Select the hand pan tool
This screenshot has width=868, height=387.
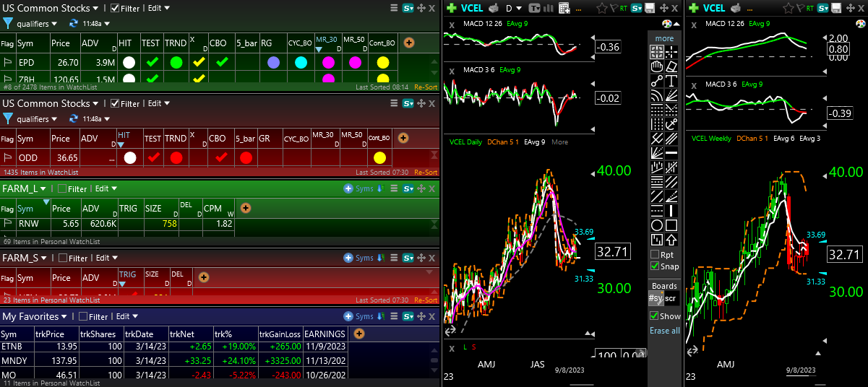(656, 66)
